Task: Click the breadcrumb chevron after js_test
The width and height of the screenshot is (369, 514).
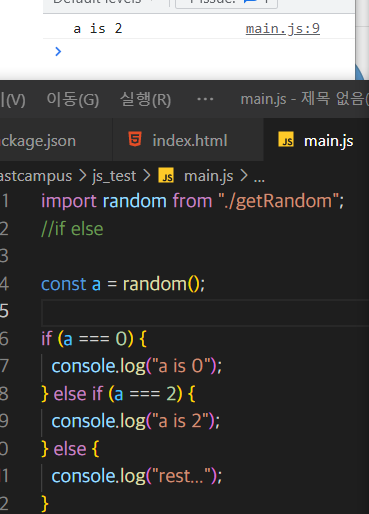Action: coord(147,175)
